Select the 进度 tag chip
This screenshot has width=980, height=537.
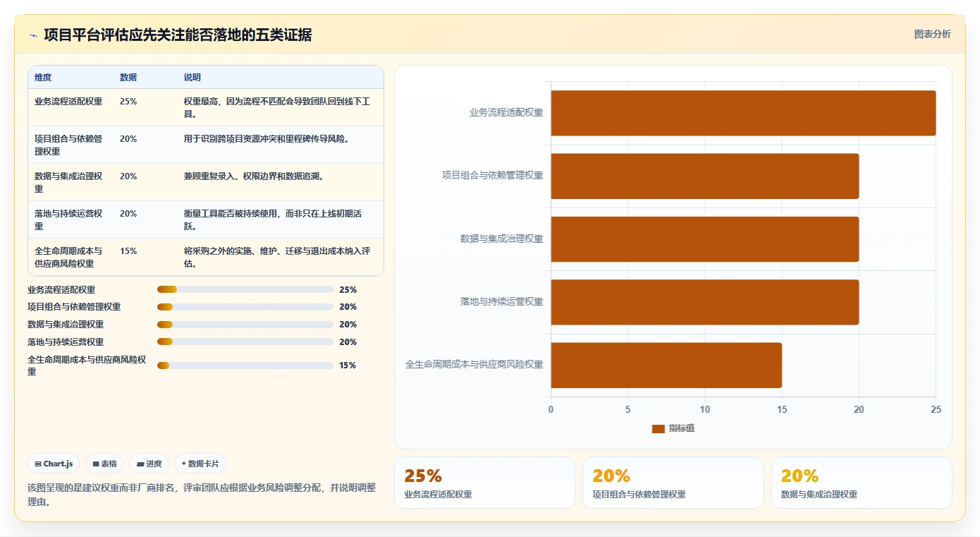(149, 464)
